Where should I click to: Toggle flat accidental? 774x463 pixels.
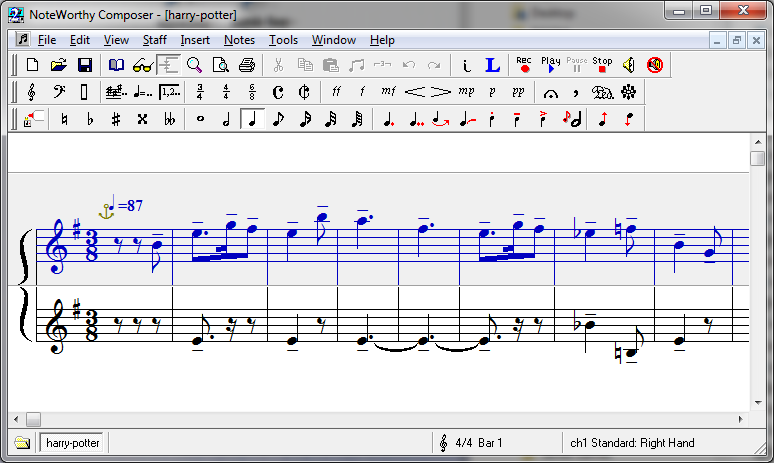(x=90, y=119)
